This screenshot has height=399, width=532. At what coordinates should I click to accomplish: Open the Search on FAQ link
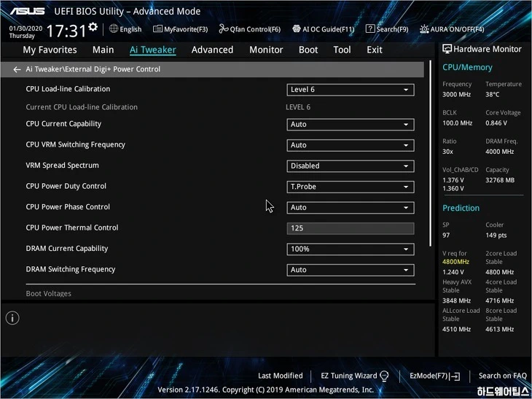point(502,376)
